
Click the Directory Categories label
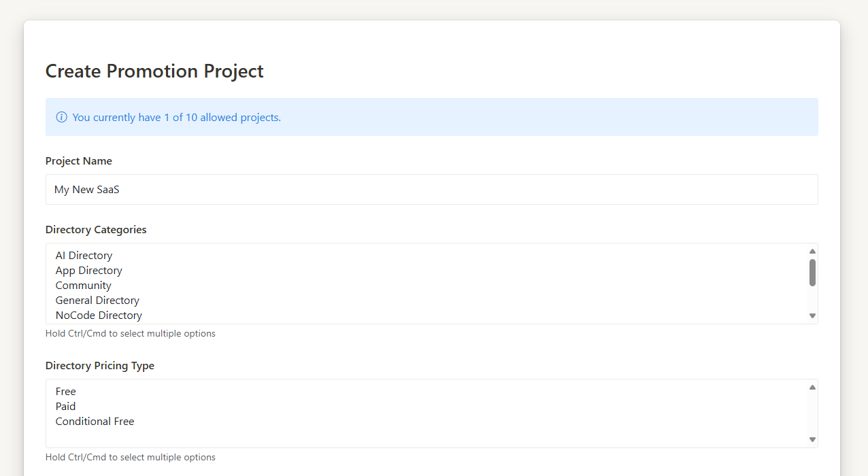coord(96,230)
